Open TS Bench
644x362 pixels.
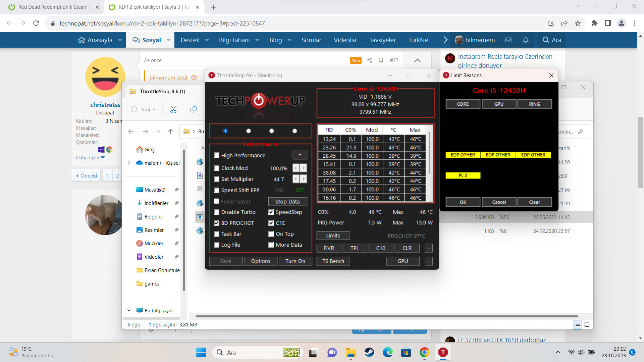[x=333, y=261]
